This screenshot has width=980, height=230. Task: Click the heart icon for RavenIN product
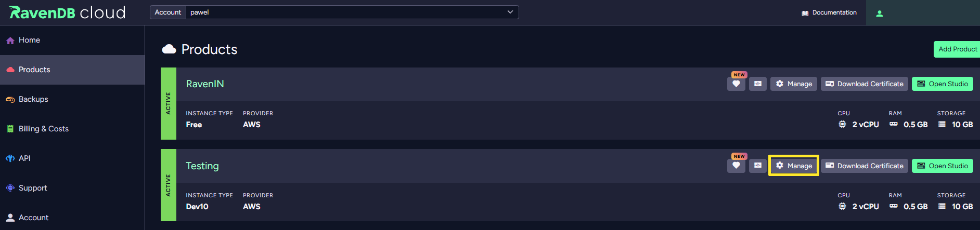click(736, 84)
